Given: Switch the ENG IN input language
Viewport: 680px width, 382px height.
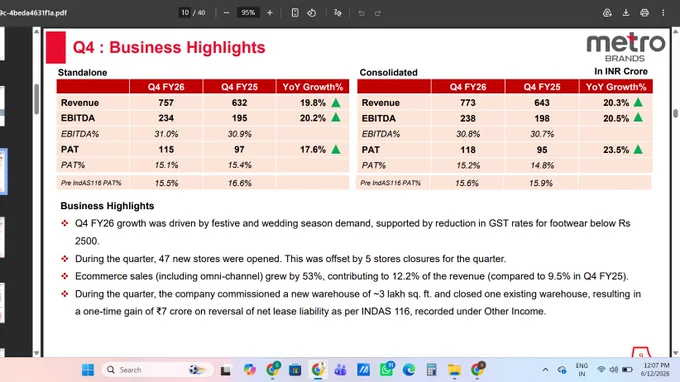Looking at the screenshot, I should click(582, 370).
